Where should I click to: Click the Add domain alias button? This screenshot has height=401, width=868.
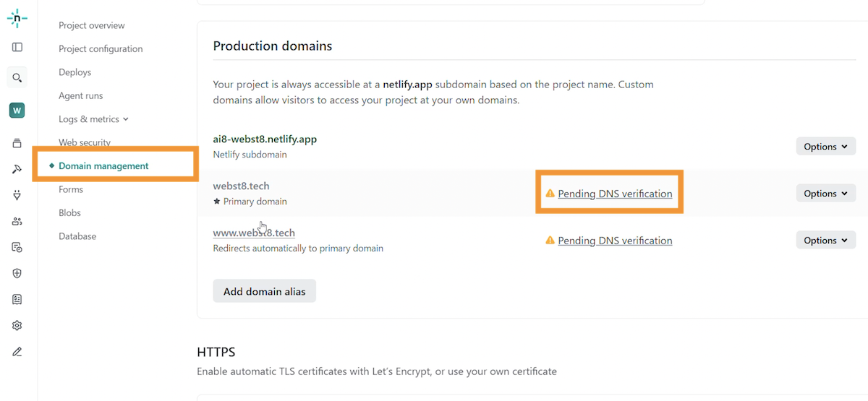click(x=264, y=291)
